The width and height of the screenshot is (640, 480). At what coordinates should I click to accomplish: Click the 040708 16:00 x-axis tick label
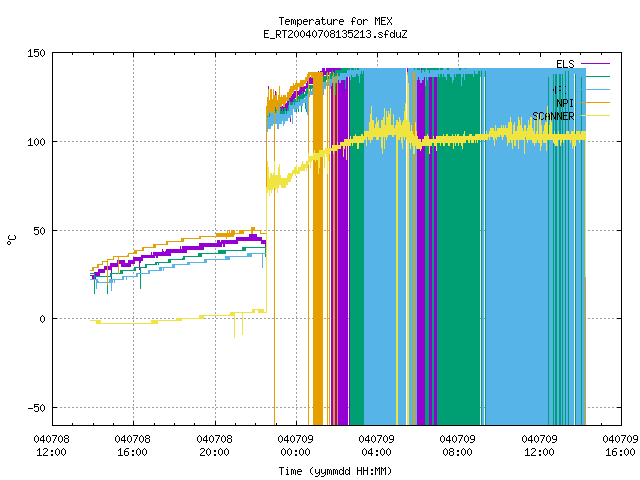click(x=133, y=446)
